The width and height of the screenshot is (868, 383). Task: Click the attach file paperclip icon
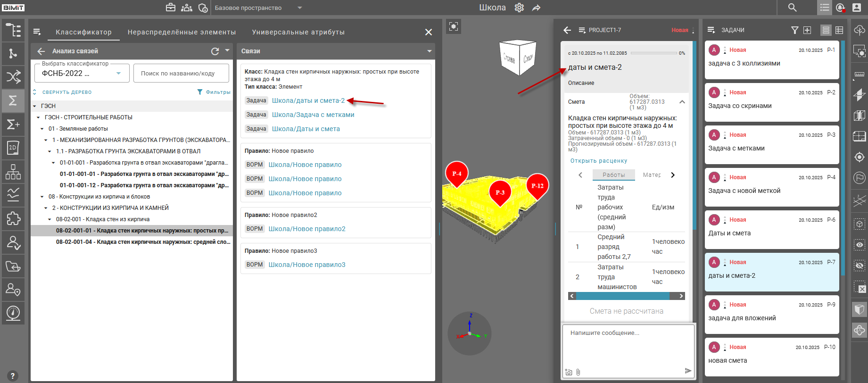pyautogui.click(x=579, y=372)
